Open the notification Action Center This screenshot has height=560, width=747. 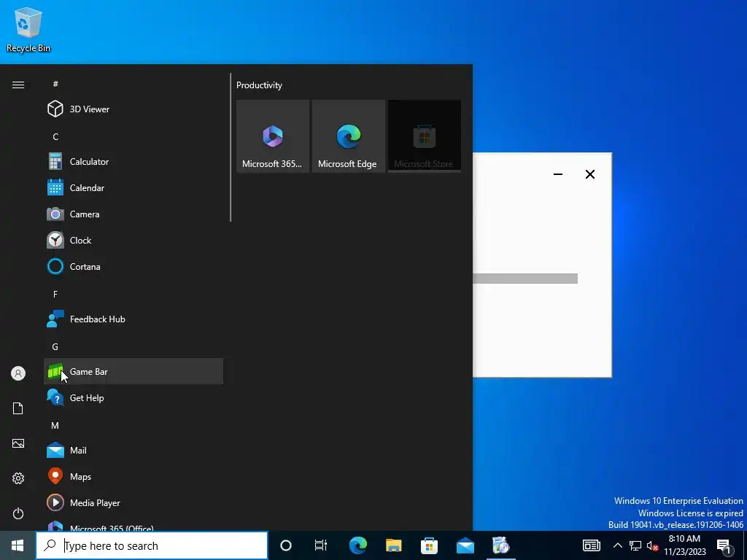click(724, 545)
